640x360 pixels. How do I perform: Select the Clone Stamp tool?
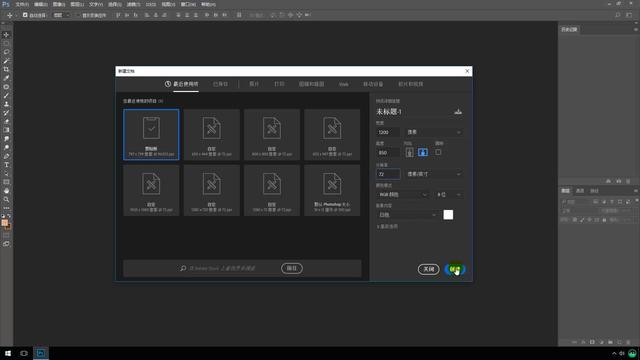point(6,104)
